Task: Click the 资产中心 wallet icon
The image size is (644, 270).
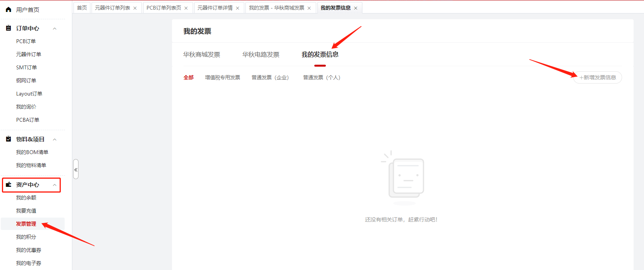Action: pos(8,184)
